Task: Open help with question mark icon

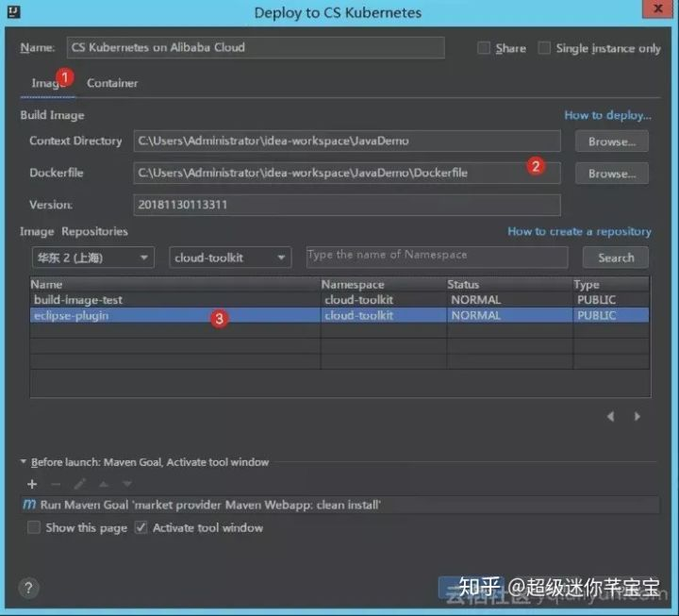Action: tap(28, 588)
